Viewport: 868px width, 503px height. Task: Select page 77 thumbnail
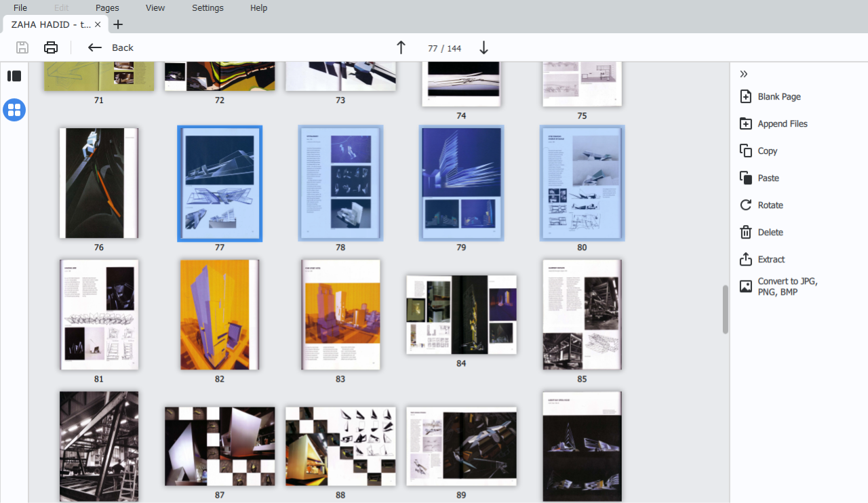pyautogui.click(x=220, y=183)
